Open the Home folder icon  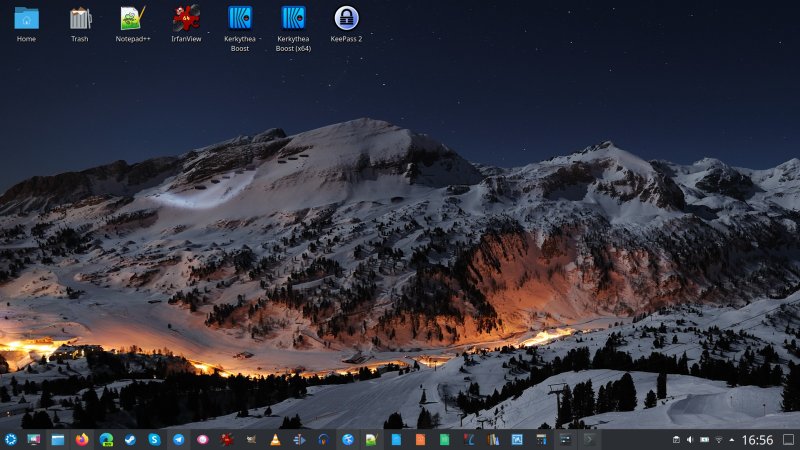tap(26, 18)
